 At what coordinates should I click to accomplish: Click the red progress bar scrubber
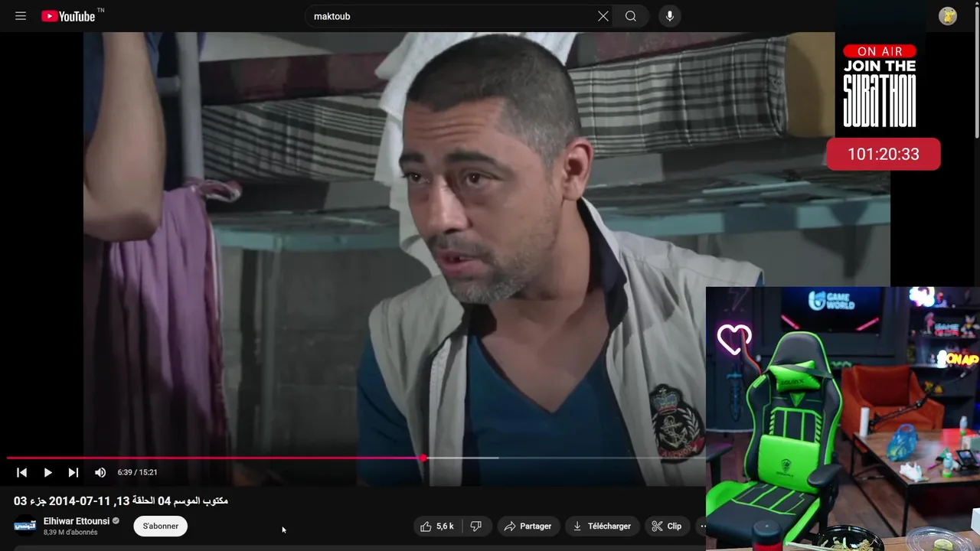click(x=423, y=458)
